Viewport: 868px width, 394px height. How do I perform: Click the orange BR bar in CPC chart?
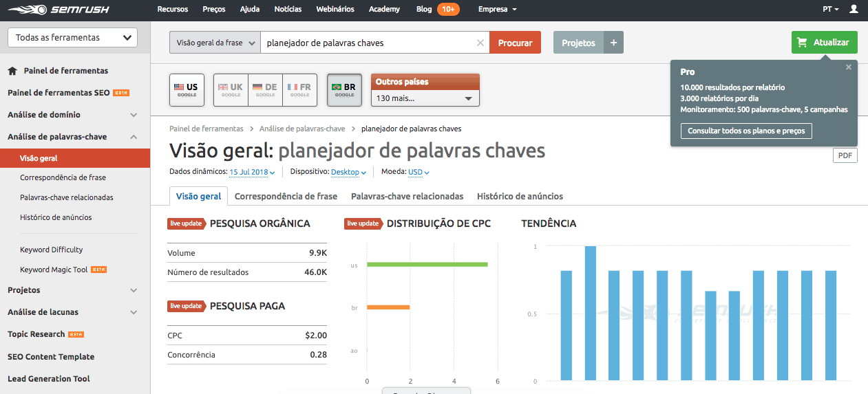pyautogui.click(x=388, y=307)
